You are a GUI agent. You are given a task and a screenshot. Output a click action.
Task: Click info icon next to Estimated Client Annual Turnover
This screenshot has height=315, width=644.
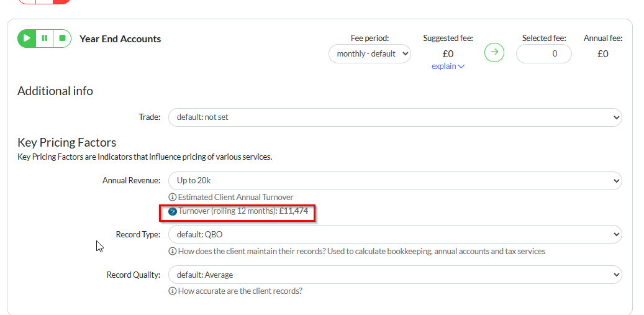(x=173, y=197)
